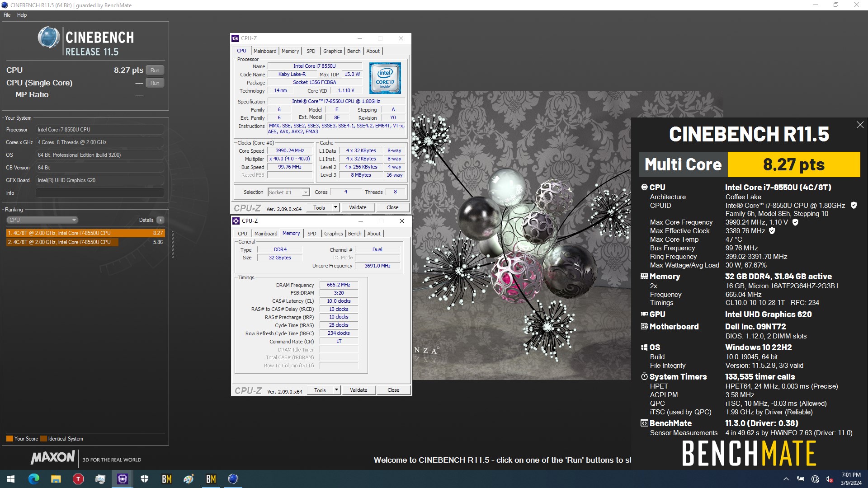The height and width of the screenshot is (488, 868).
Task: Open File Explorer from taskbar
Action: (56, 479)
